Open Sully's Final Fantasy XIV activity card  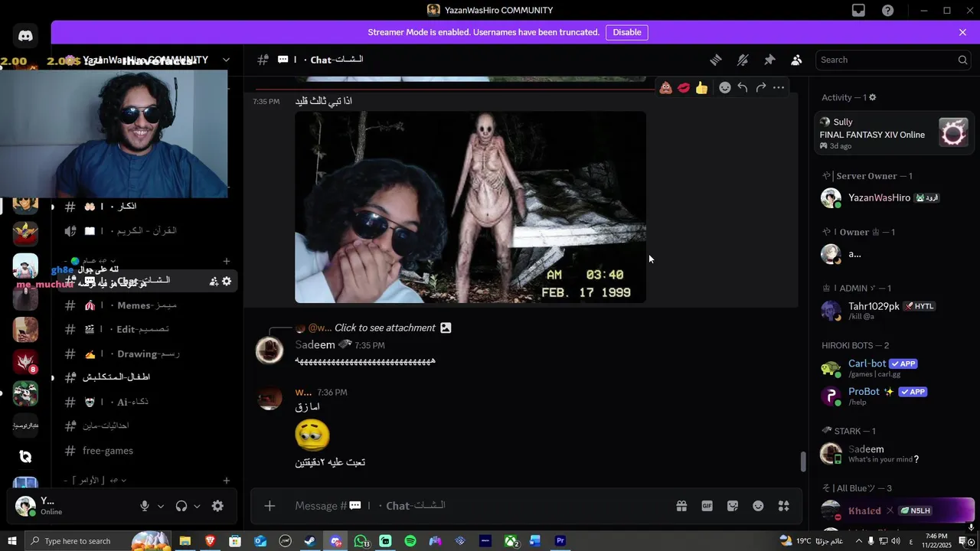tap(893, 133)
